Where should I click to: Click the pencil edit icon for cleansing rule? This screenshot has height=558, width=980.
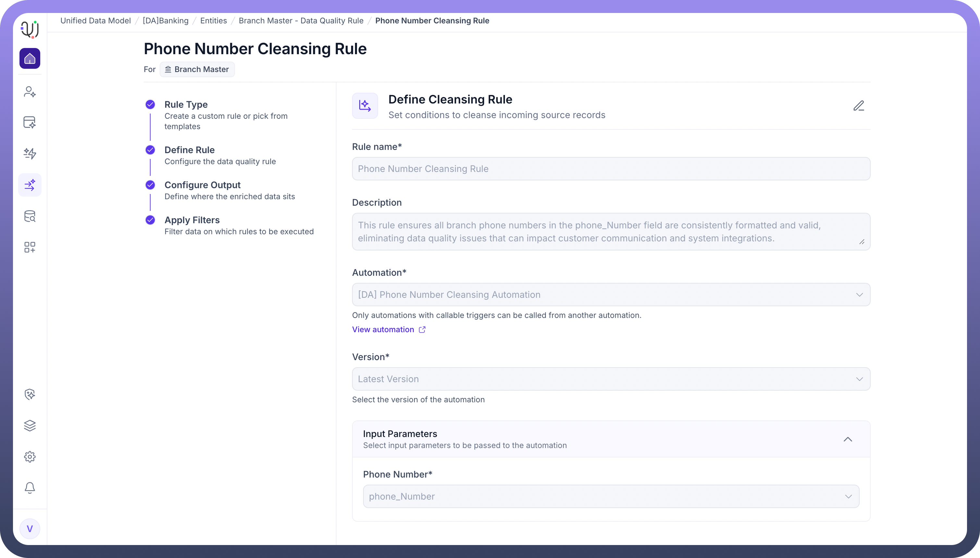859,106
